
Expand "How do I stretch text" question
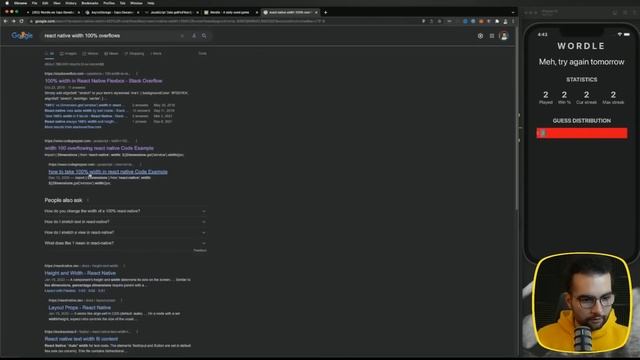125,222
